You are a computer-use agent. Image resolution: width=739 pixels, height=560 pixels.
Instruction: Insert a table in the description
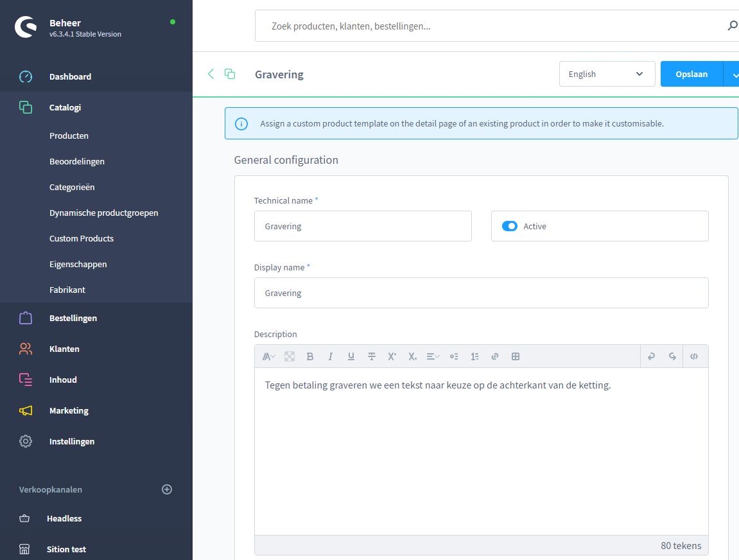pos(516,356)
